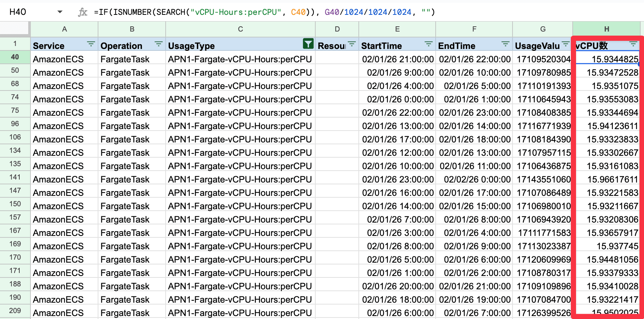
Task: Open the UsageValue column filter
Action: [x=565, y=44]
